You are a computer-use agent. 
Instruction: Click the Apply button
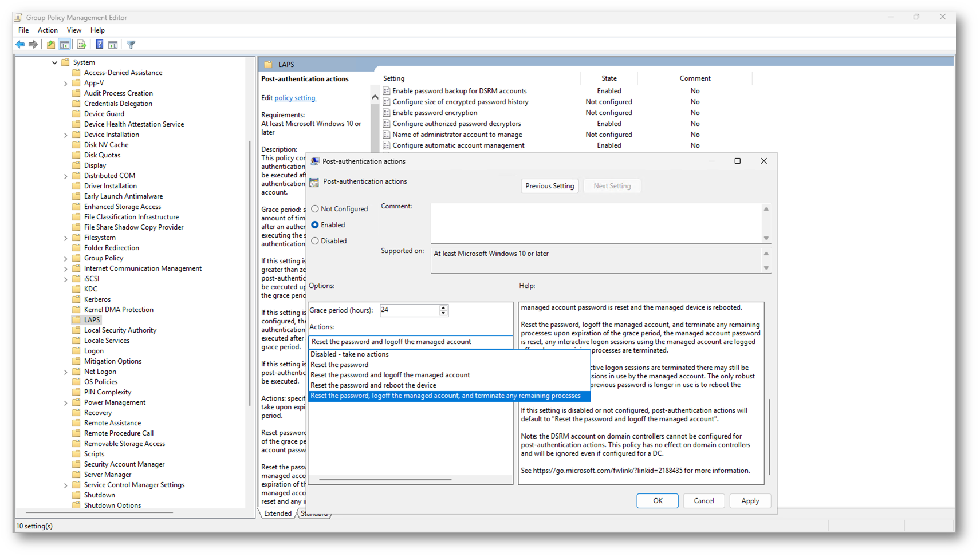pos(750,501)
